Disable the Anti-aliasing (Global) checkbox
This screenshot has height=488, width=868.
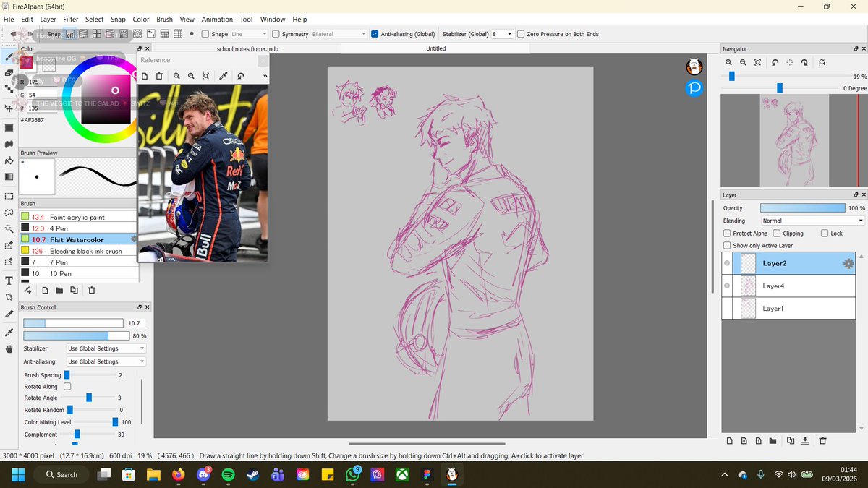374,33
